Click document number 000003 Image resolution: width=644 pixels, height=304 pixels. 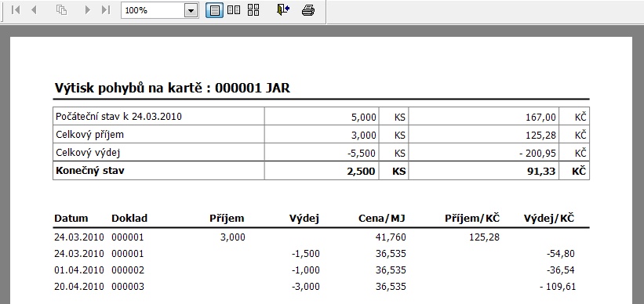pyautogui.click(x=128, y=287)
